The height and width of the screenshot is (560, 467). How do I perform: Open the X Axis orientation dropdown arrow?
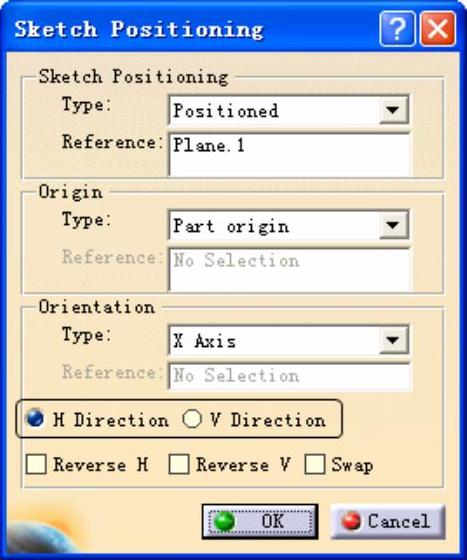coord(393,340)
